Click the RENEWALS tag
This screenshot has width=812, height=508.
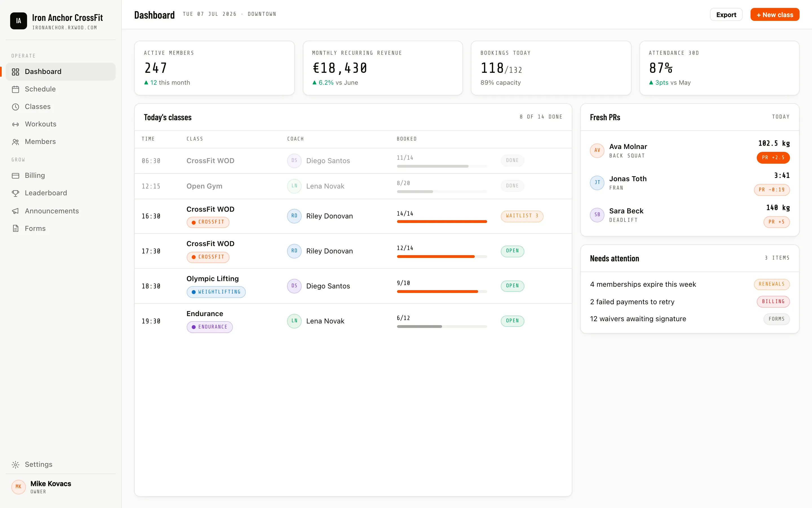tap(771, 284)
